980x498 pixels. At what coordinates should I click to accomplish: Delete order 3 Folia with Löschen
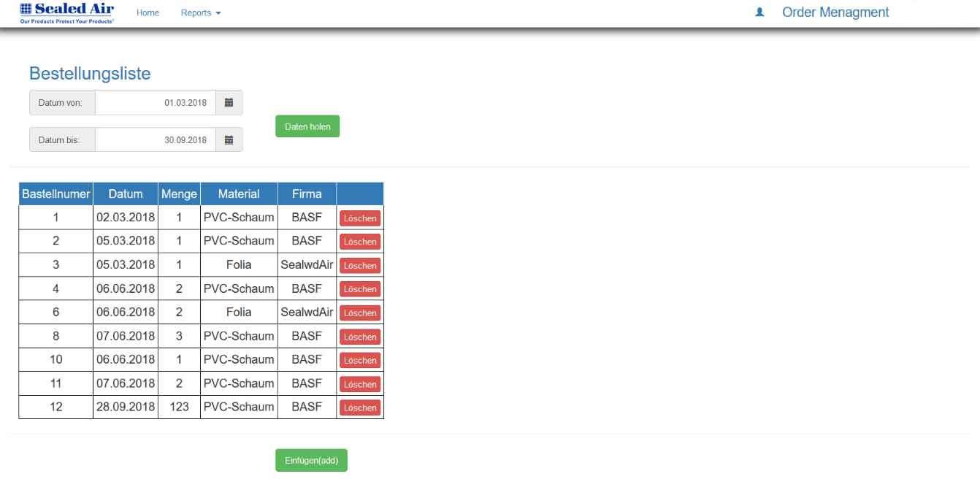point(360,265)
